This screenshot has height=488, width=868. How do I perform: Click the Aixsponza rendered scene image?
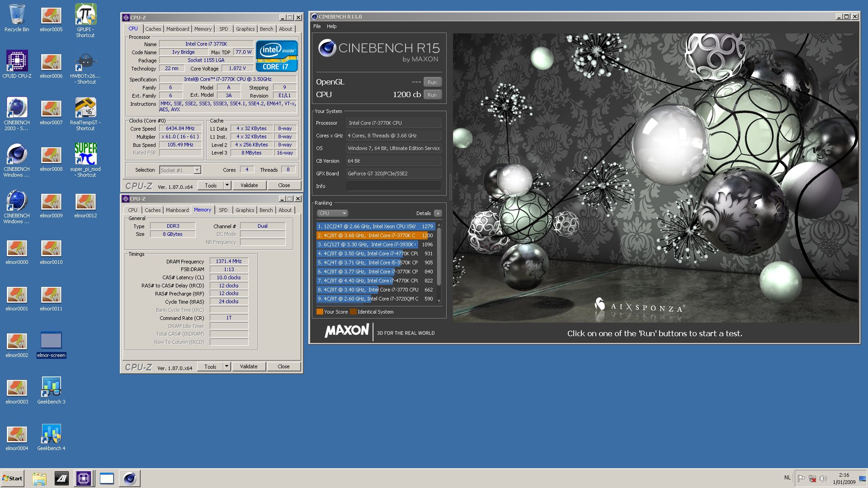(656, 178)
